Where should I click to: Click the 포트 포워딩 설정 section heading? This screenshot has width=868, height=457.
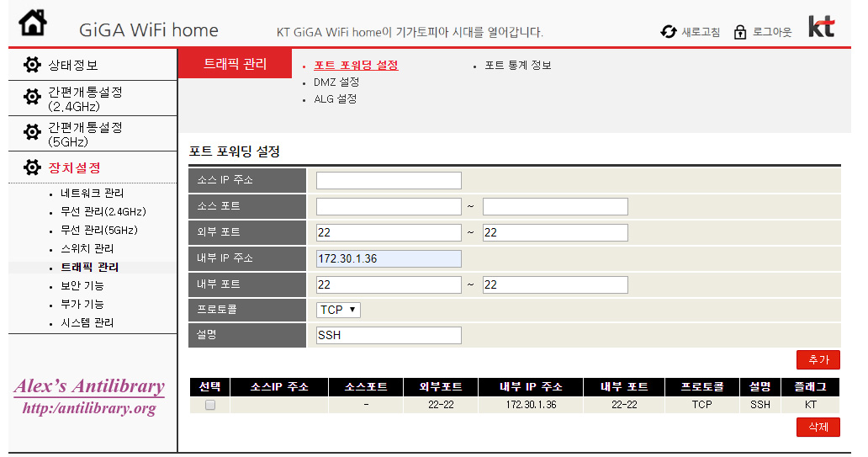tap(234, 151)
